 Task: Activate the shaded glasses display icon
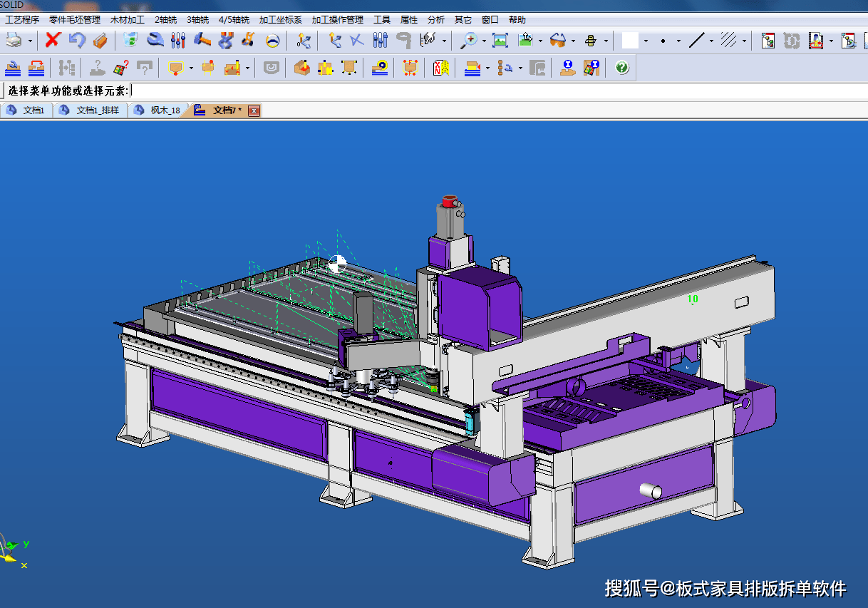point(558,41)
